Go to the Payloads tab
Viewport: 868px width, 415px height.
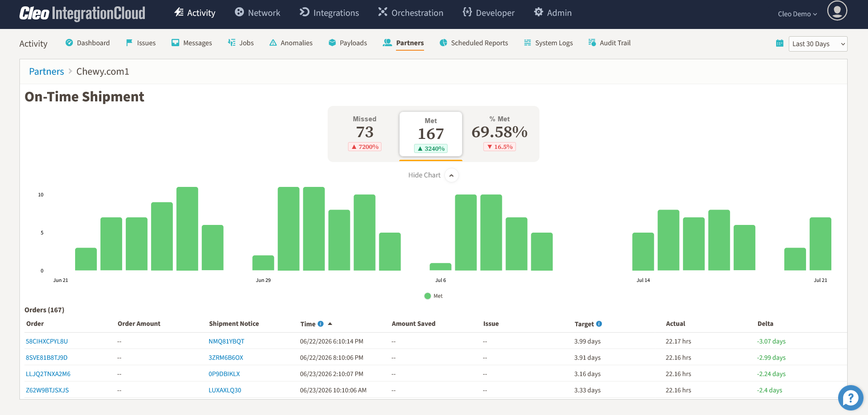point(348,43)
